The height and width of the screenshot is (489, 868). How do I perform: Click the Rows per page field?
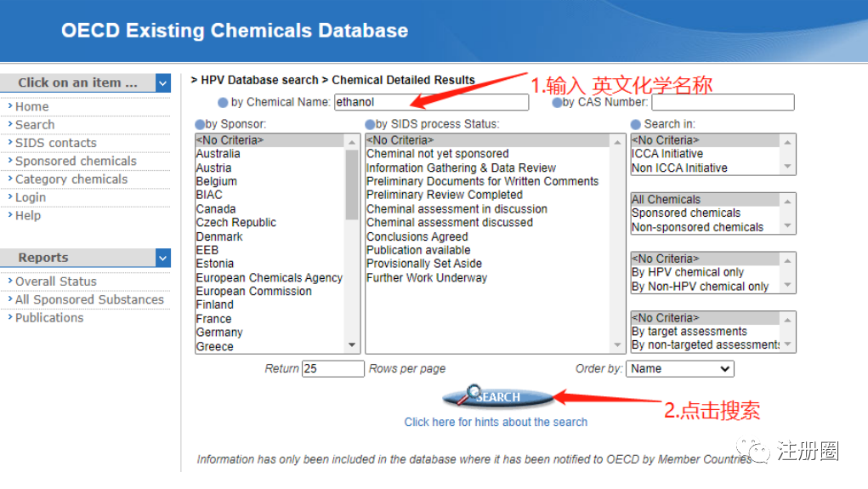pyautogui.click(x=332, y=369)
